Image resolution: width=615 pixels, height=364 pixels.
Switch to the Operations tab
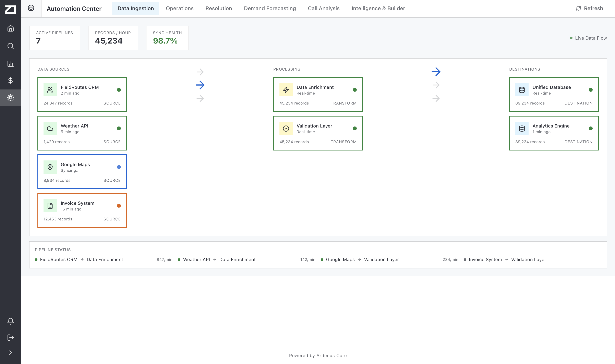point(180,8)
